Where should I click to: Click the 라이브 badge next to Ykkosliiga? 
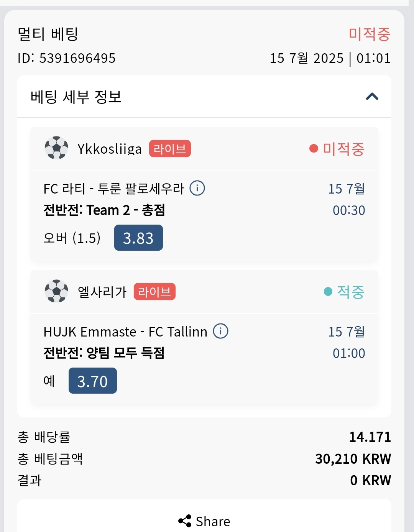point(170,149)
